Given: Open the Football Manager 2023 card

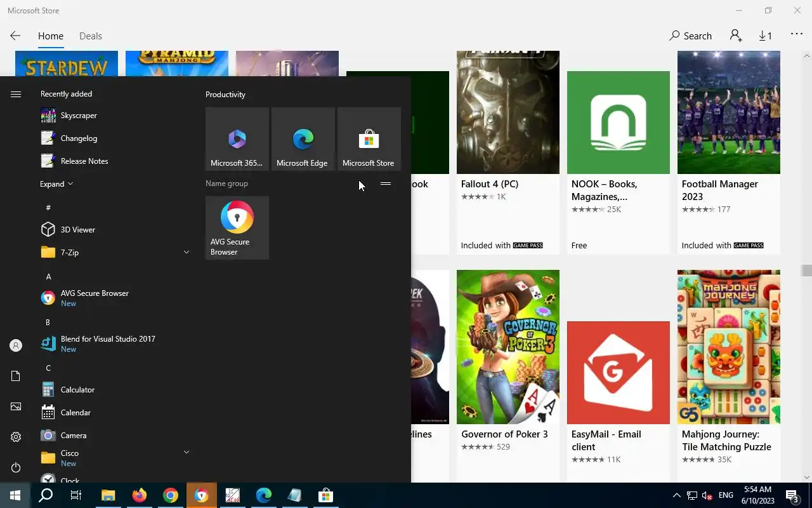Looking at the screenshot, I should point(729,152).
